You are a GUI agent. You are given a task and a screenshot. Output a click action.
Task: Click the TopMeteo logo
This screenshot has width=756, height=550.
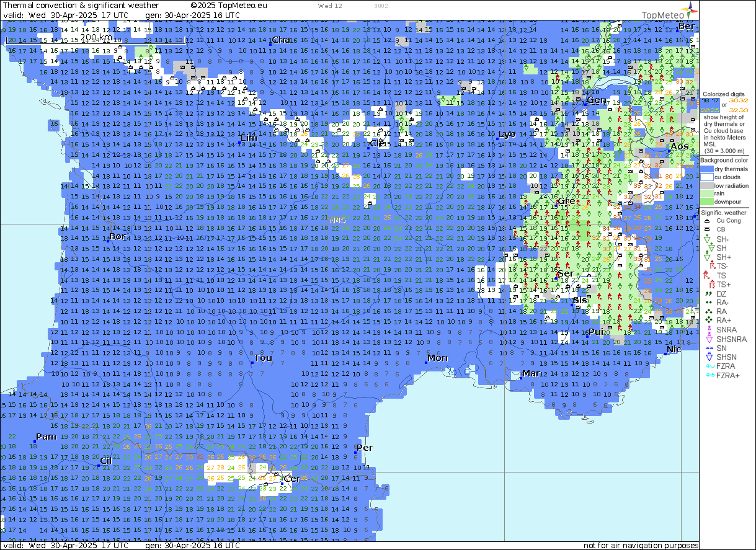(x=670, y=11)
